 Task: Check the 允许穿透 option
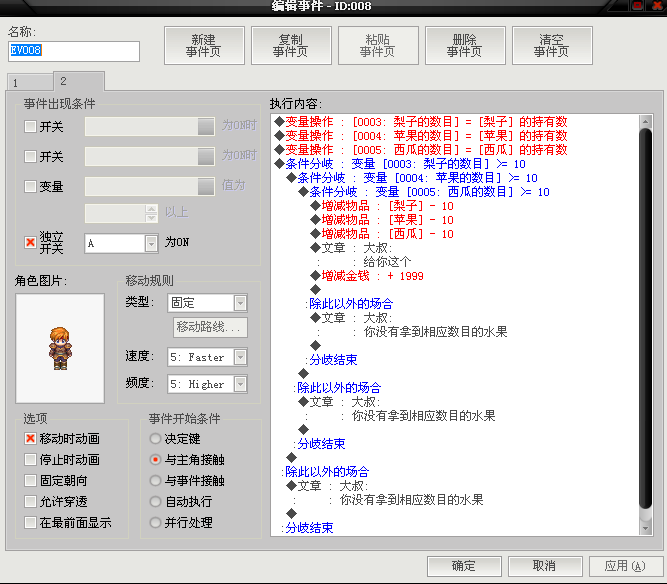pos(30,501)
